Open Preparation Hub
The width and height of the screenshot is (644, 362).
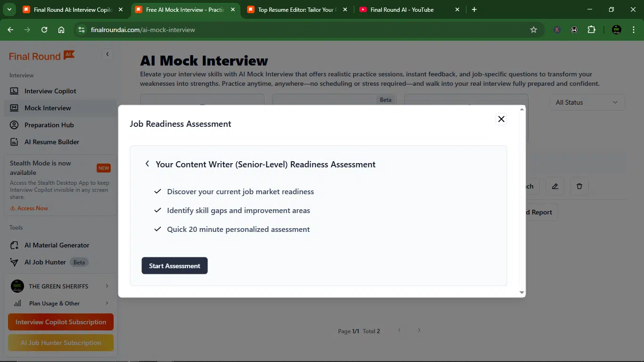pyautogui.click(x=60, y=125)
